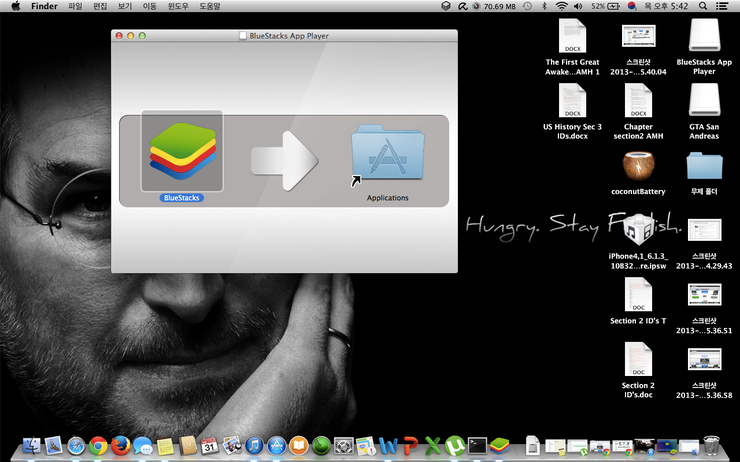Viewport: 740px width, 462px height.
Task: Open App Store from the Dock
Action: click(x=277, y=445)
